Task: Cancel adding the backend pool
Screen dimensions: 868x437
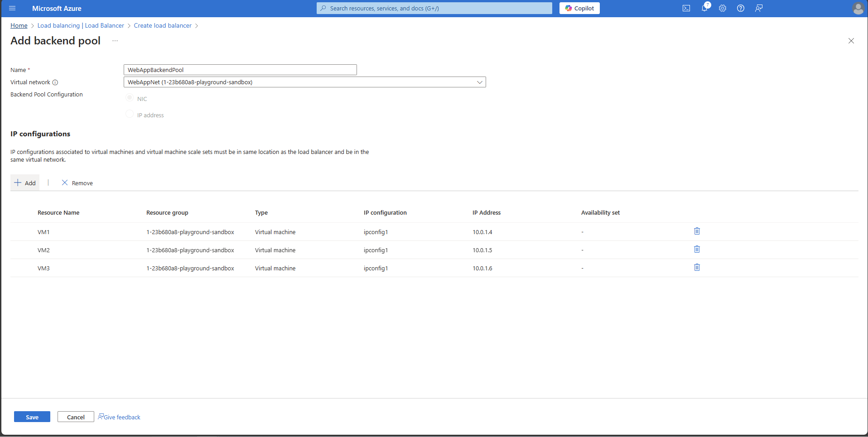Action: coord(76,417)
